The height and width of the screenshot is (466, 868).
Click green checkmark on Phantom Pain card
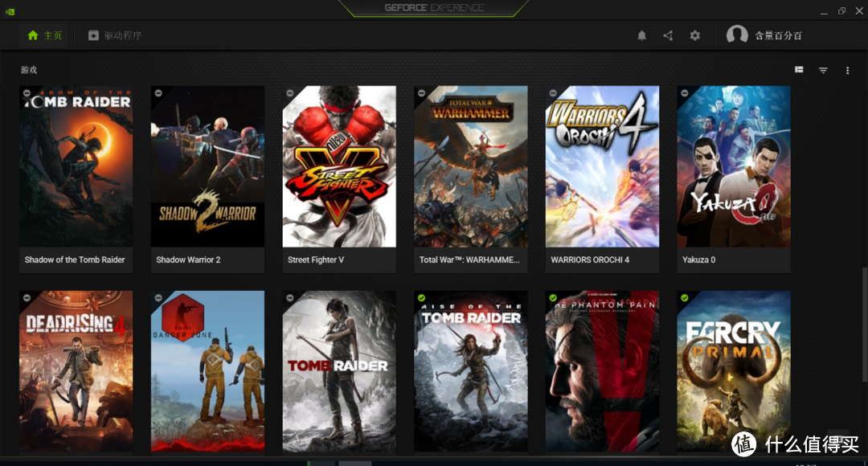pyautogui.click(x=553, y=298)
